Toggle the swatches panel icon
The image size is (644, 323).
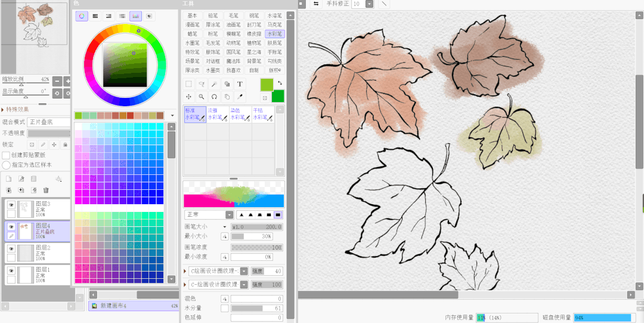click(x=135, y=16)
